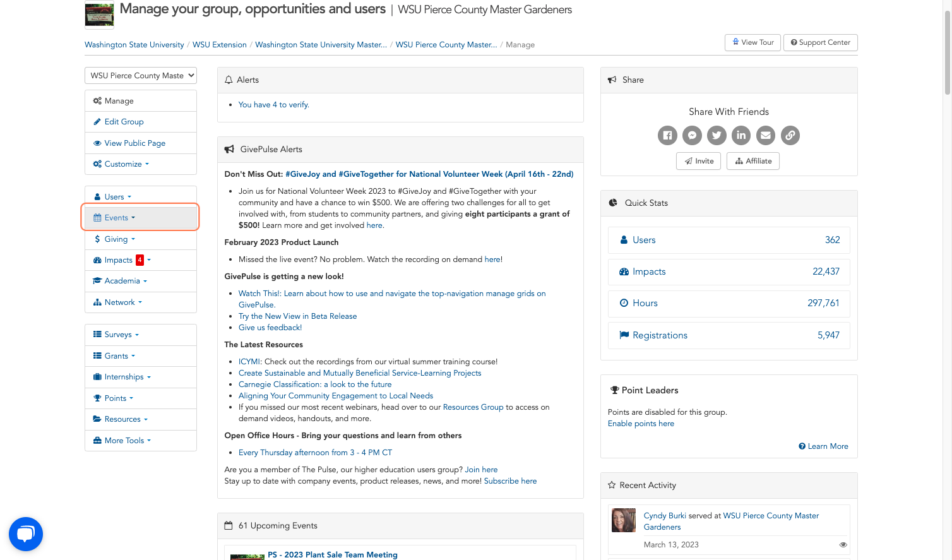
Task: Expand the Customize dropdown
Action: click(x=141, y=164)
